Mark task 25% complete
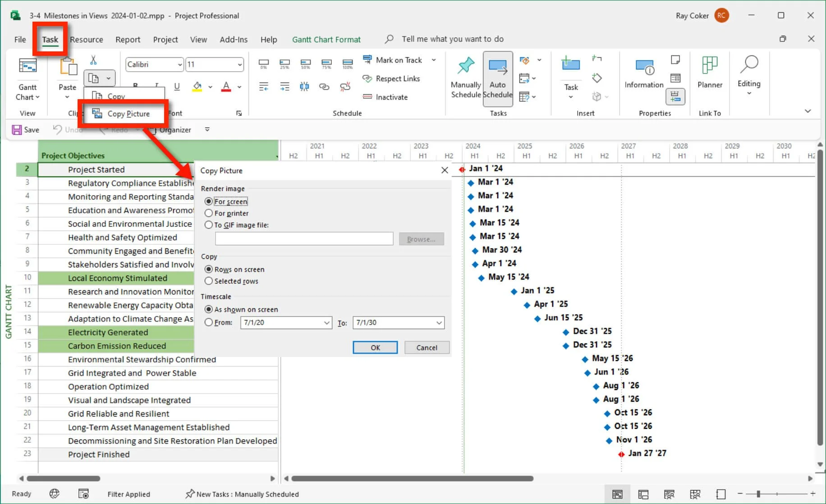The height and width of the screenshot is (504, 826). pos(285,64)
